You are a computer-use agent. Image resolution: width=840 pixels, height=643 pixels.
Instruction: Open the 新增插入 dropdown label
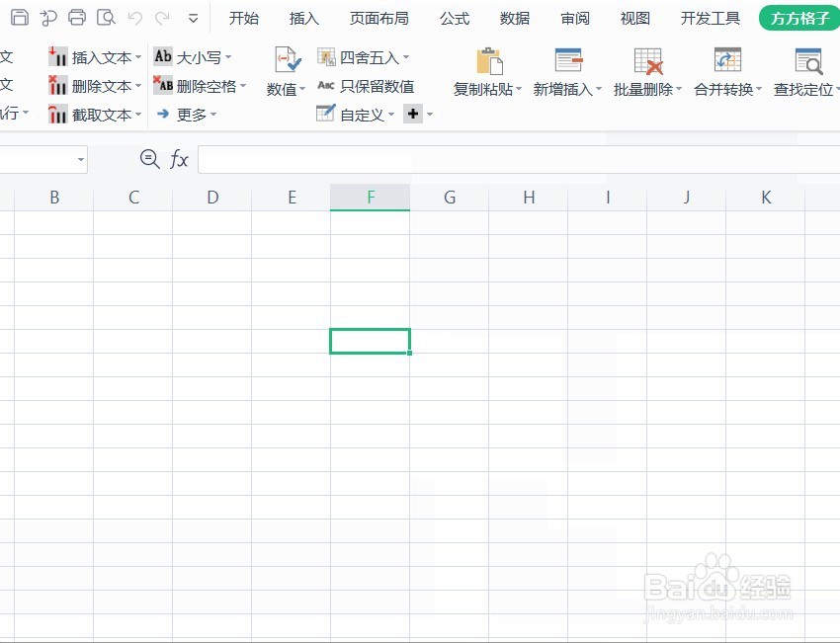click(567, 90)
